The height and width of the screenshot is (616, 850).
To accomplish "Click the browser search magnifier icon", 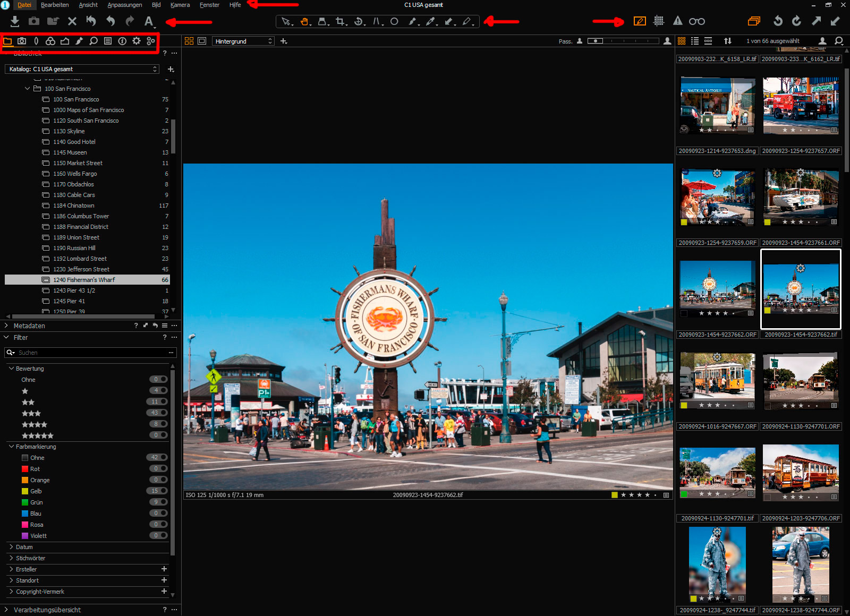I will [x=839, y=41].
